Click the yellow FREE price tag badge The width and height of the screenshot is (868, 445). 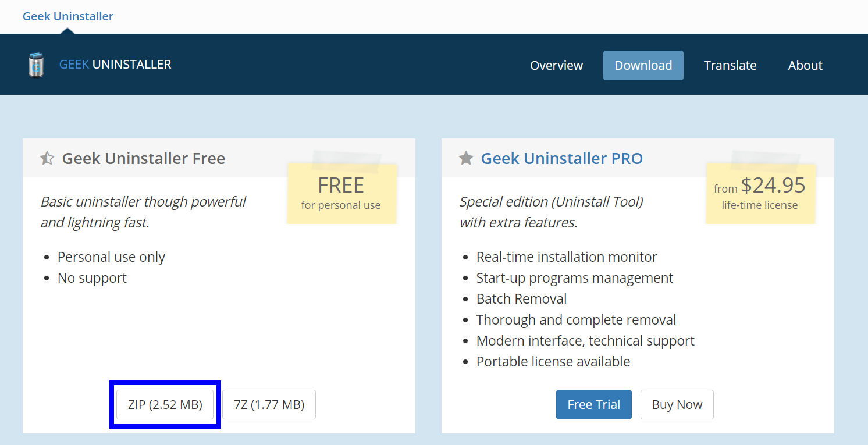(341, 194)
